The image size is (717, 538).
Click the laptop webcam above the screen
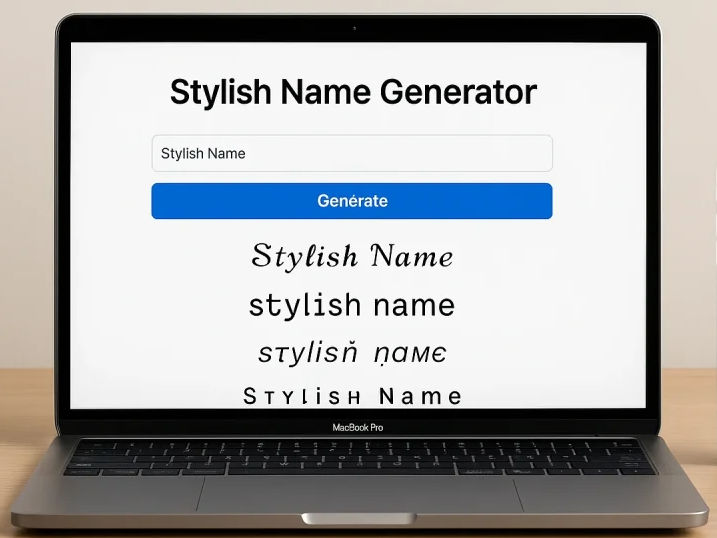[x=354, y=28]
